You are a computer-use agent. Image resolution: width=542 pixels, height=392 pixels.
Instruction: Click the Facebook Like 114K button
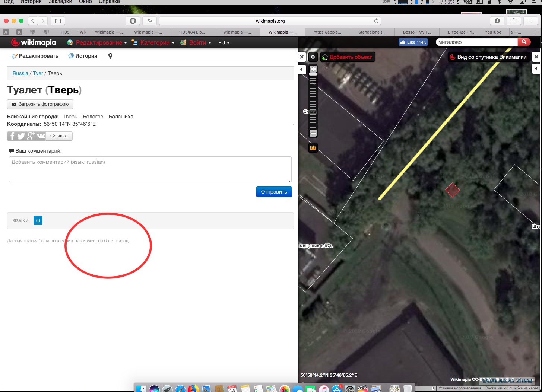[413, 42]
